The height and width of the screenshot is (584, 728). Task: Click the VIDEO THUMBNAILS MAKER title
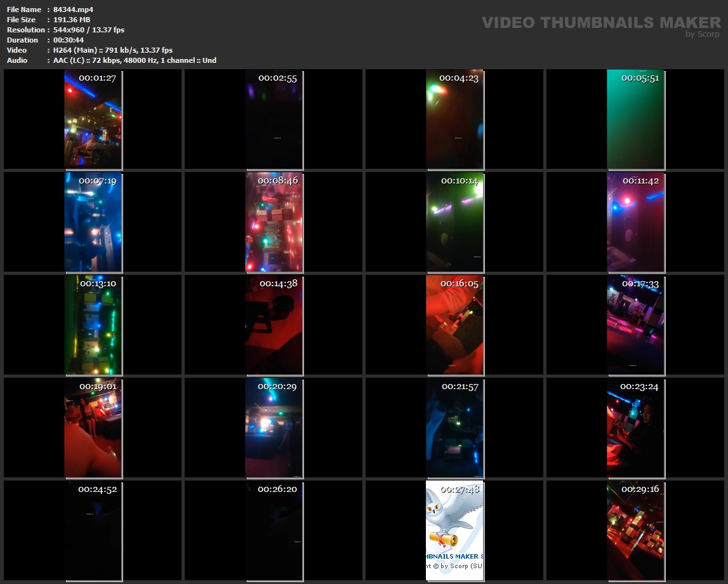pyautogui.click(x=600, y=23)
